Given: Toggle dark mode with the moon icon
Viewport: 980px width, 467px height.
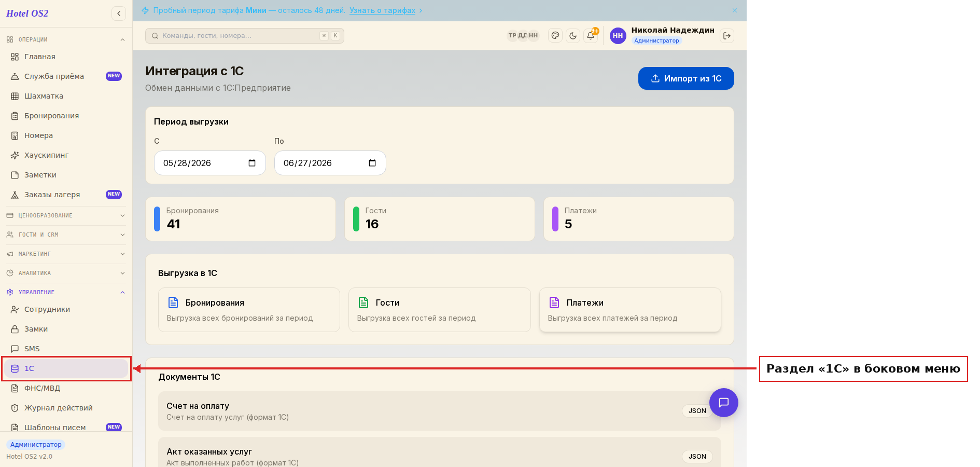Looking at the screenshot, I should 573,36.
